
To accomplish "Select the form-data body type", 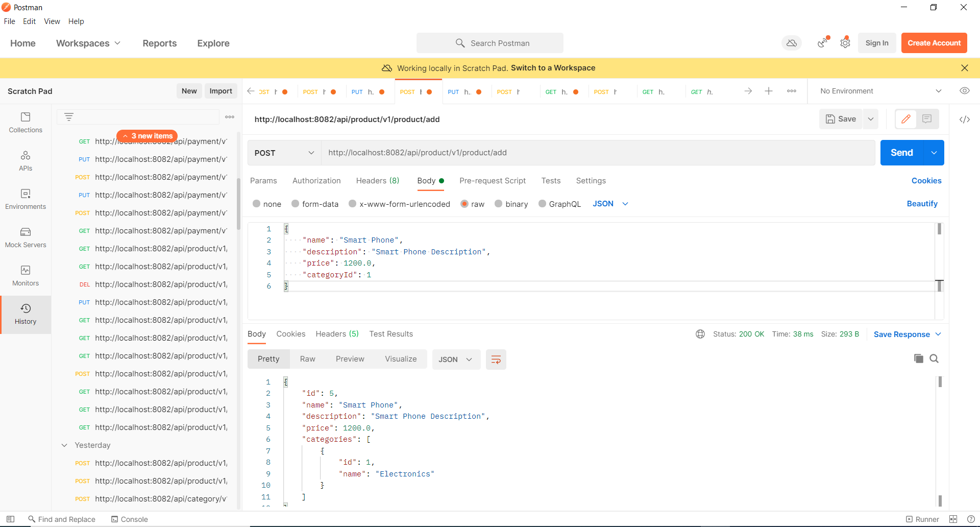I will pyautogui.click(x=315, y=204).
